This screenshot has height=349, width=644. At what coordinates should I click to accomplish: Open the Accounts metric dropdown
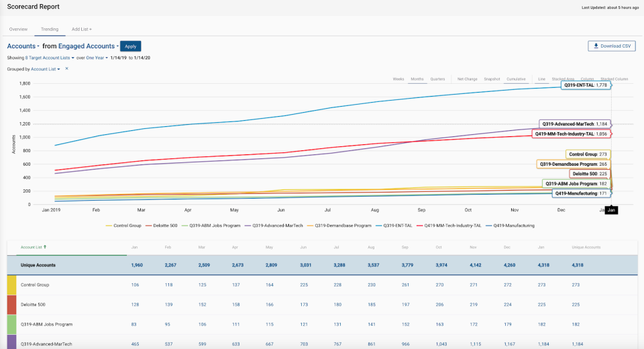[x=23, y=46]
